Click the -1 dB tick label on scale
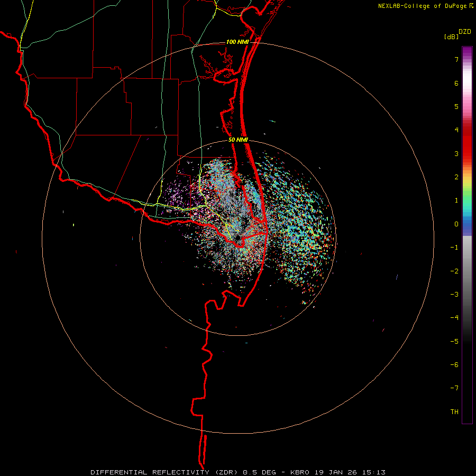Image resolution: width=476 pixels, height=476 pixels. pyautogui.click(x=454, y=248)
